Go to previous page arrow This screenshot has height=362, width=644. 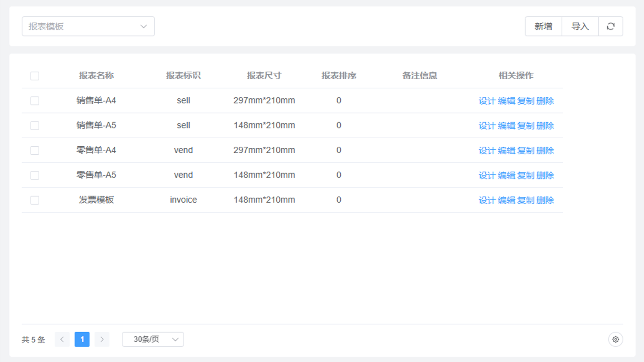click(62, 339)
